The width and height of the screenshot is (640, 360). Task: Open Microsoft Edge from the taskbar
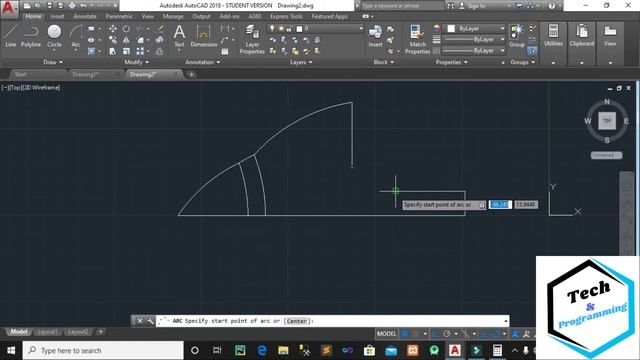[x=262, y=350]
